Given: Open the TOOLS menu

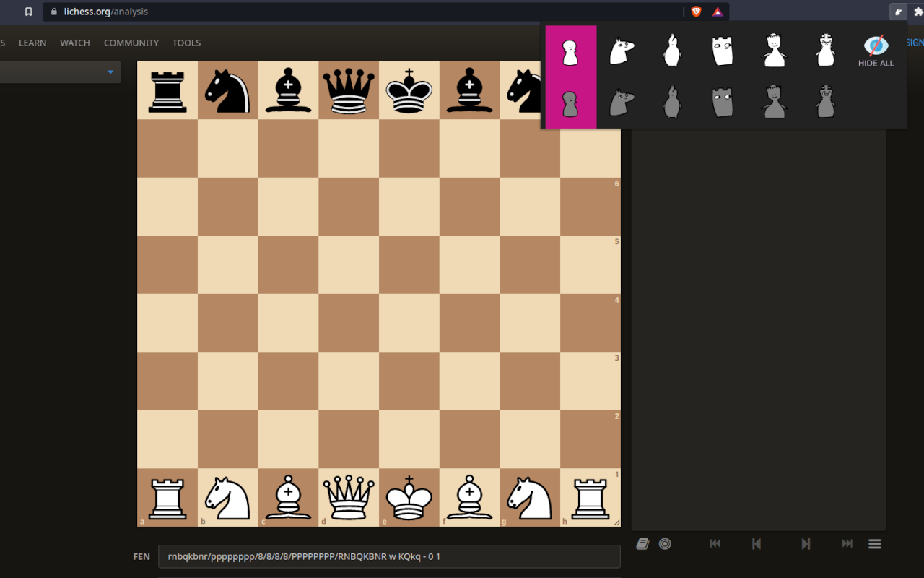Looking at the screenshot, I should 186,43.
